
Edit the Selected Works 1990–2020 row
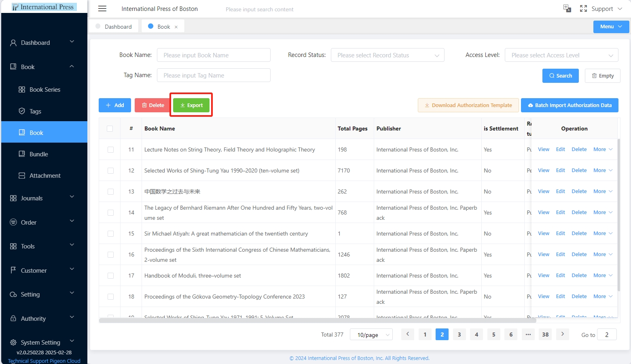point(560,170)
